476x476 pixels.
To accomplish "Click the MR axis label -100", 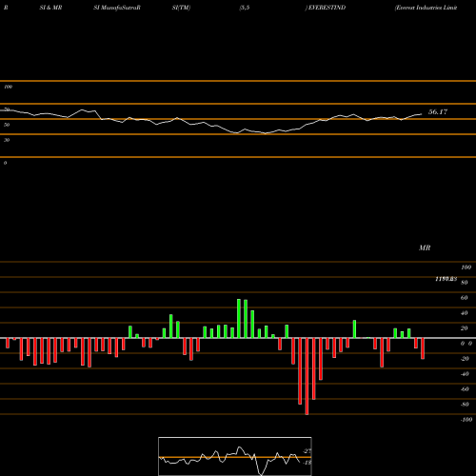I will coord(466,420).
